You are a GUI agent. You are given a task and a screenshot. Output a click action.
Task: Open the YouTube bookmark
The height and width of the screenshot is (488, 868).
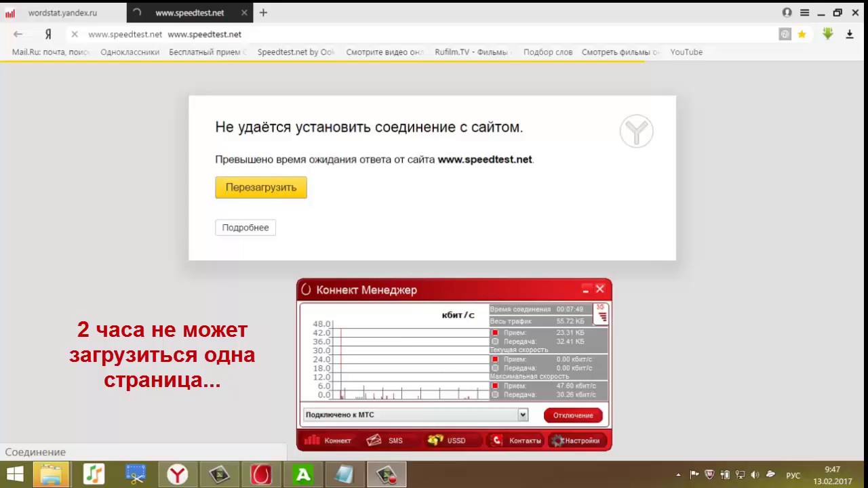686,52
